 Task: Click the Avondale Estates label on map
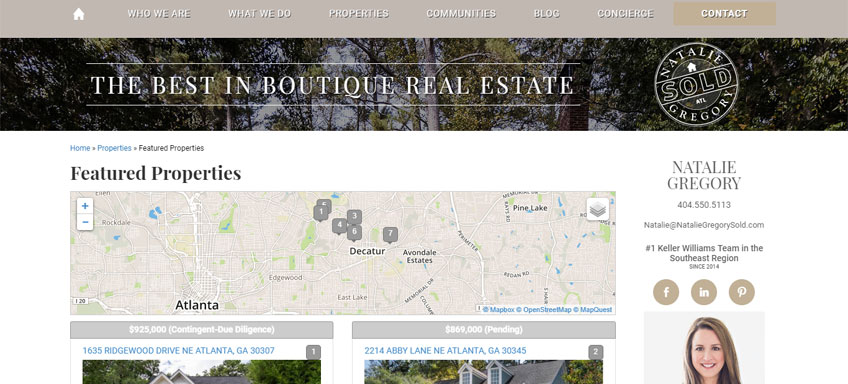(420, 256)
